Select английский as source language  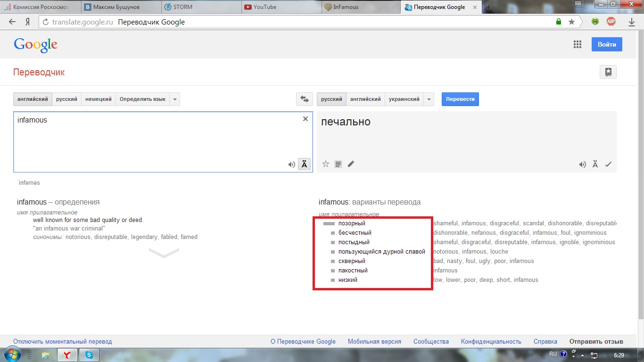click(33, 99)
